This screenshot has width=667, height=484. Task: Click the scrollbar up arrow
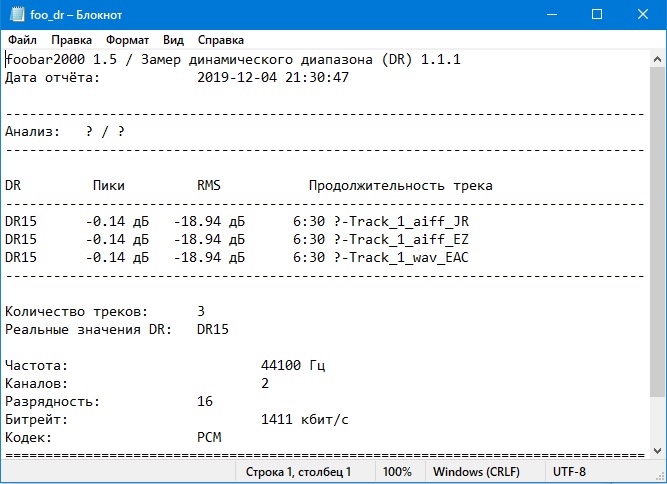[657, 59]
